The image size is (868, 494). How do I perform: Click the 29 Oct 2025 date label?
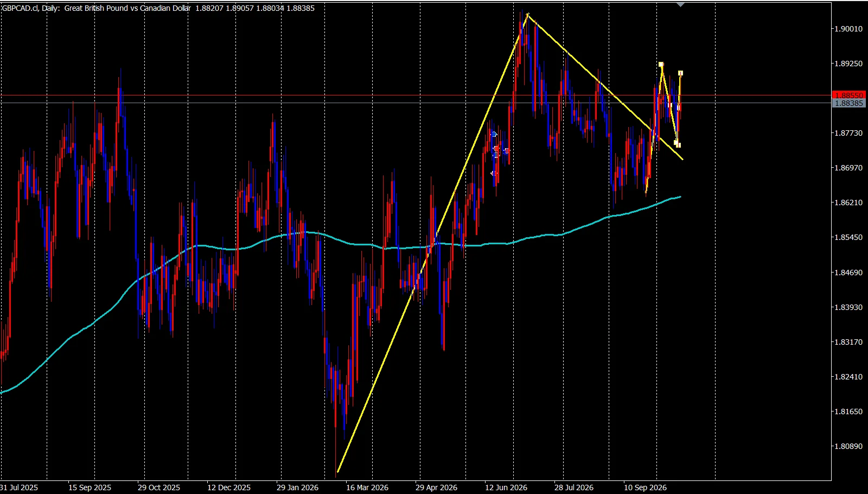pyautogui.click(x=159, y=487)
